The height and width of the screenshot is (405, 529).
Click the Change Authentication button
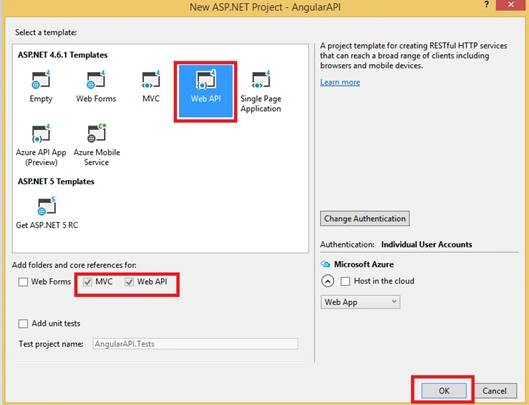click(x=365, y=219)
